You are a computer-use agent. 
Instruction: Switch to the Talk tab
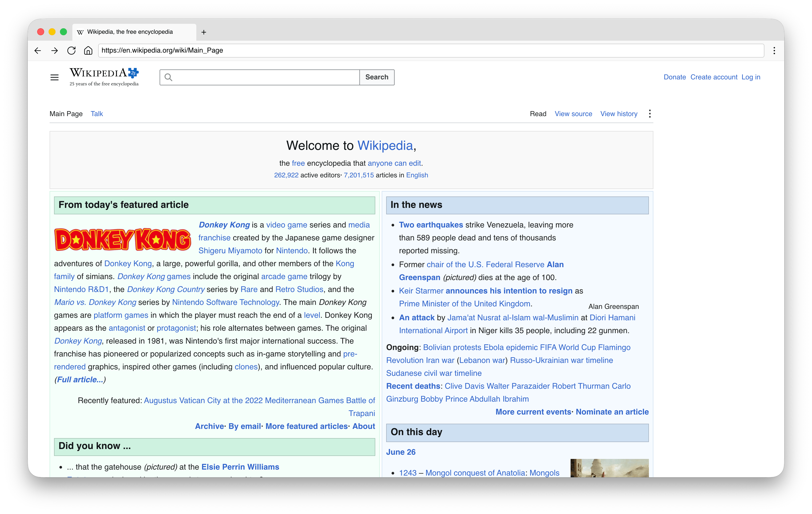[97, 114]
